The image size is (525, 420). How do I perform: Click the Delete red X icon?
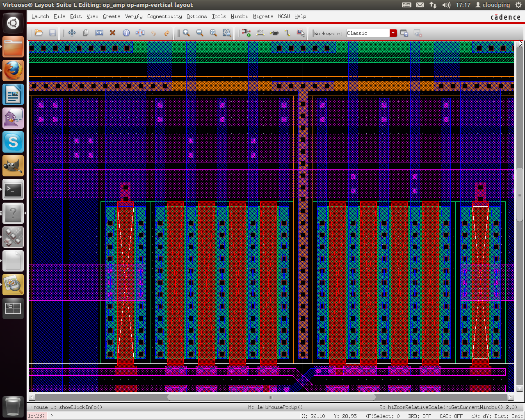tap(113, 33)
